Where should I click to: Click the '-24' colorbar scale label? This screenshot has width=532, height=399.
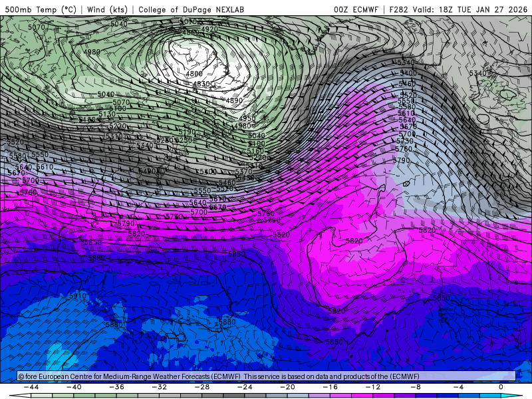tap(245, 387)
